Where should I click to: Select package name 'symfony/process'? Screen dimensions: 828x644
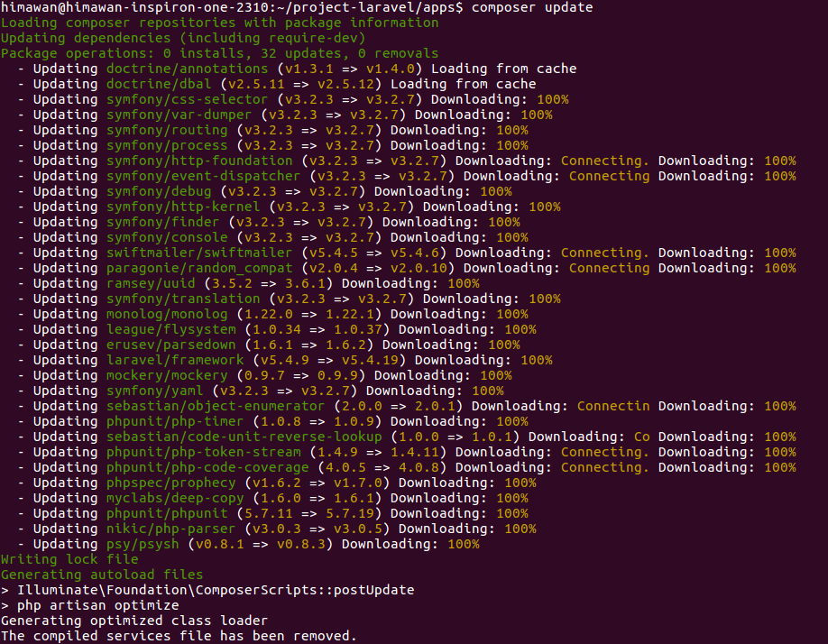pyautogui.click(x=167, y=146)
